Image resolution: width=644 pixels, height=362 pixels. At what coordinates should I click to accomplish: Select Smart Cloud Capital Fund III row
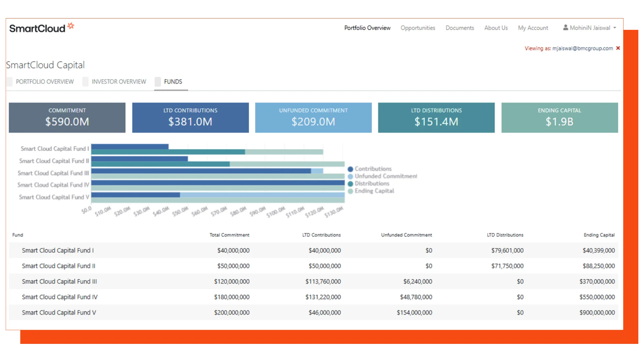(59, 282)
